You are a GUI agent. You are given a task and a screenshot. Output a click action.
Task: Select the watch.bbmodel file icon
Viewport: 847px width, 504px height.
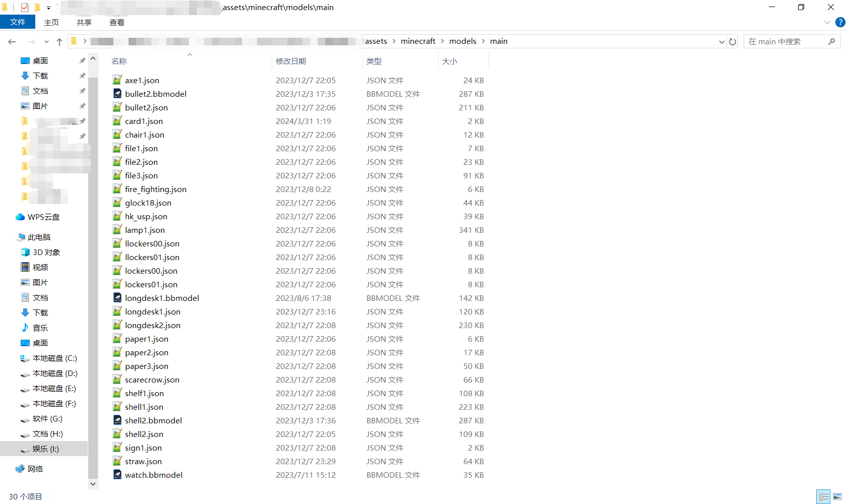(117, 475)
